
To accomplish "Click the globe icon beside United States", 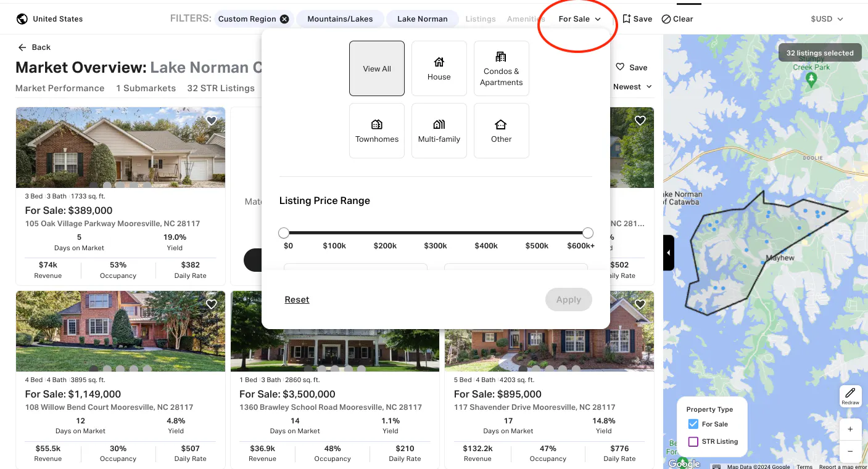I will pyautogui.click(x=22, y=19).
